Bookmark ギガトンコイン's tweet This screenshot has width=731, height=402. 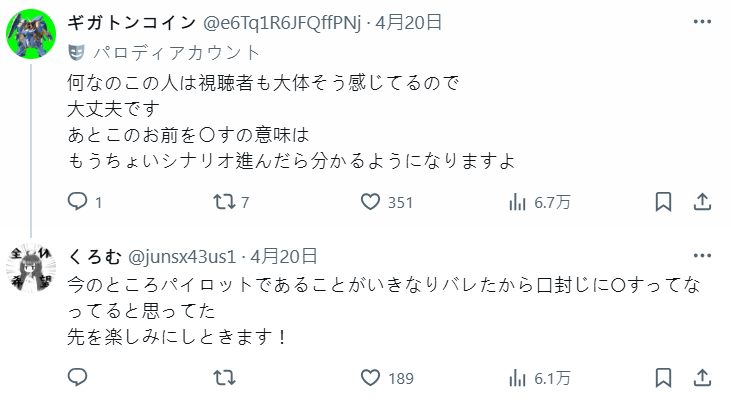point(662,202)
